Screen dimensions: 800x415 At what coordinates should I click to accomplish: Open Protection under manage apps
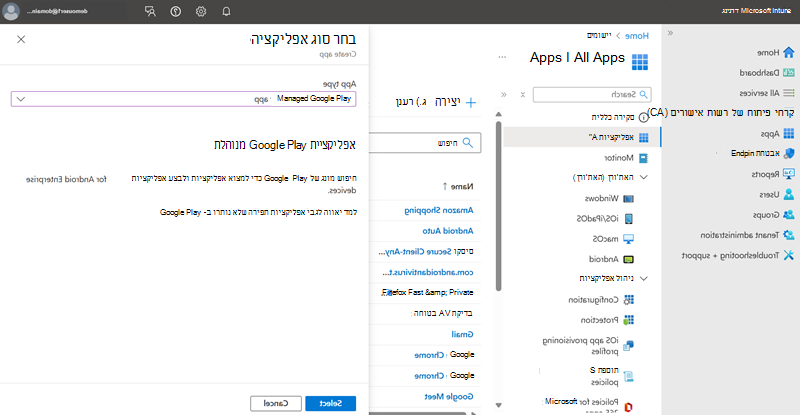pos(607,320)
